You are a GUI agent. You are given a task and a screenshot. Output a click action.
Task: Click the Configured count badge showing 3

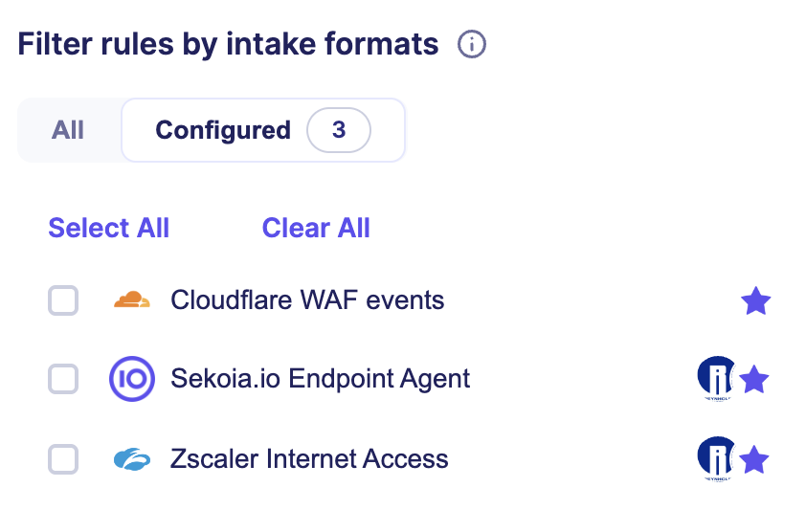[x=338, y=130]
